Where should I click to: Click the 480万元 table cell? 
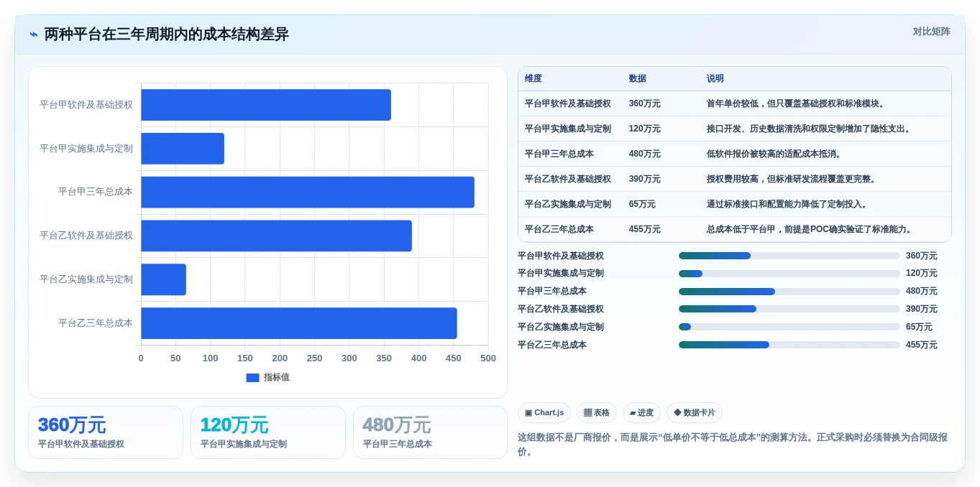click(645, 154)
